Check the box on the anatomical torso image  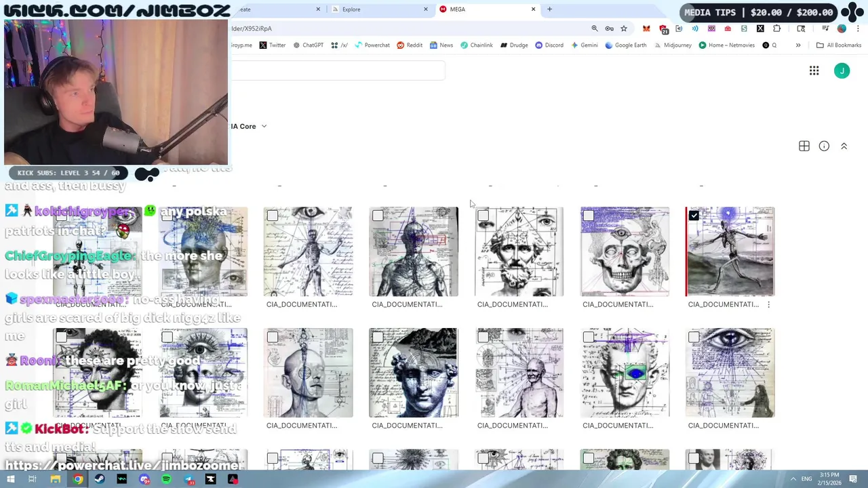tap(378, 216)
